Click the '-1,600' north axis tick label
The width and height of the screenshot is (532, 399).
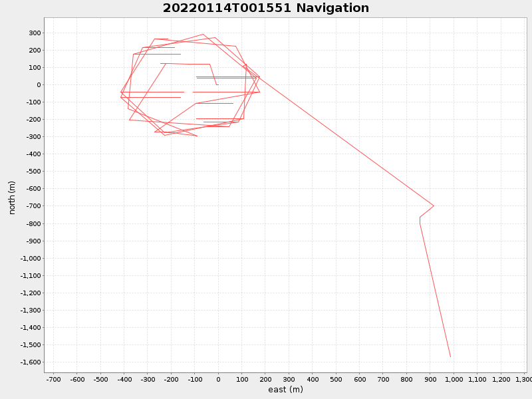(31, 362)
